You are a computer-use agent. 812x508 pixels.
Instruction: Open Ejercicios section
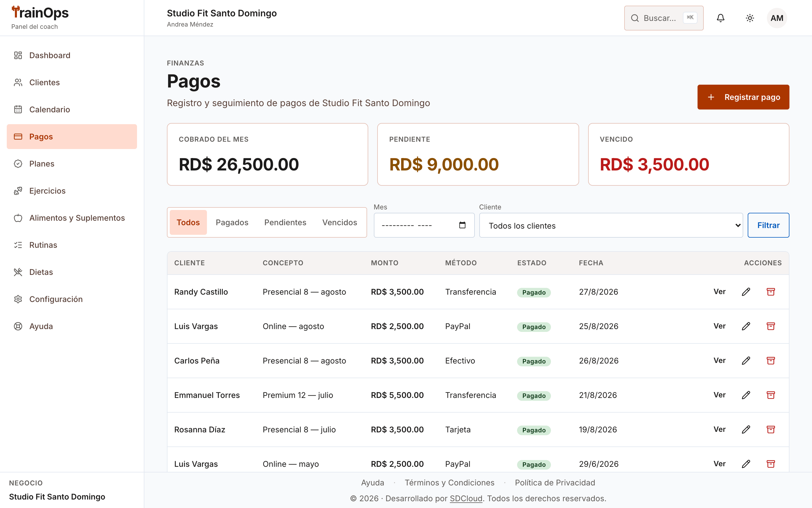pyautogui.click(x=72, y=191)
